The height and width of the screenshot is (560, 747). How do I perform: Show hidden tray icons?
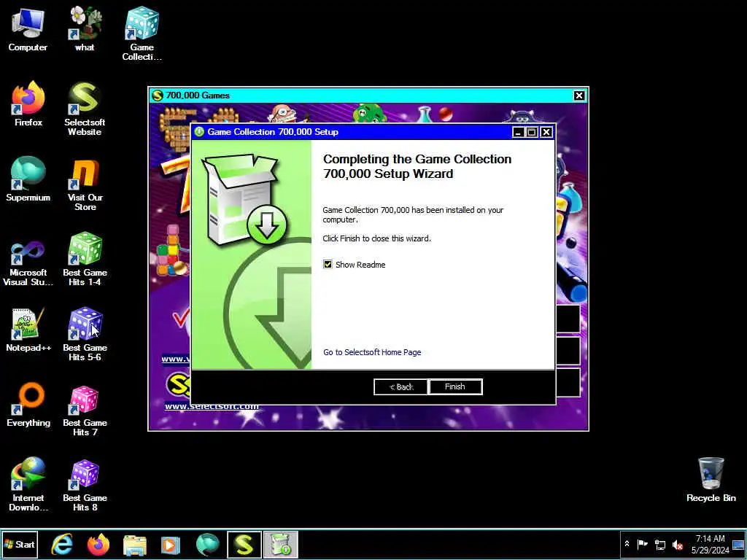pyautogui.click(x=627, y=544)
